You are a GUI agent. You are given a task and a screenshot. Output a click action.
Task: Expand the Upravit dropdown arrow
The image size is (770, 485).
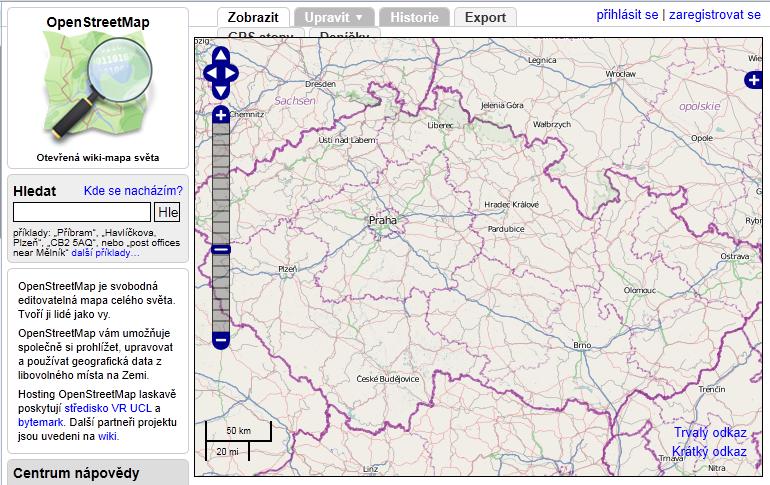359,18
